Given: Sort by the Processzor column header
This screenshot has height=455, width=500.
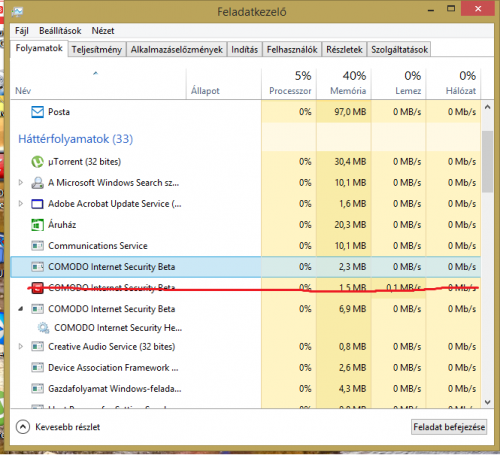Looking at the screenshot, I should click(289, 84).
